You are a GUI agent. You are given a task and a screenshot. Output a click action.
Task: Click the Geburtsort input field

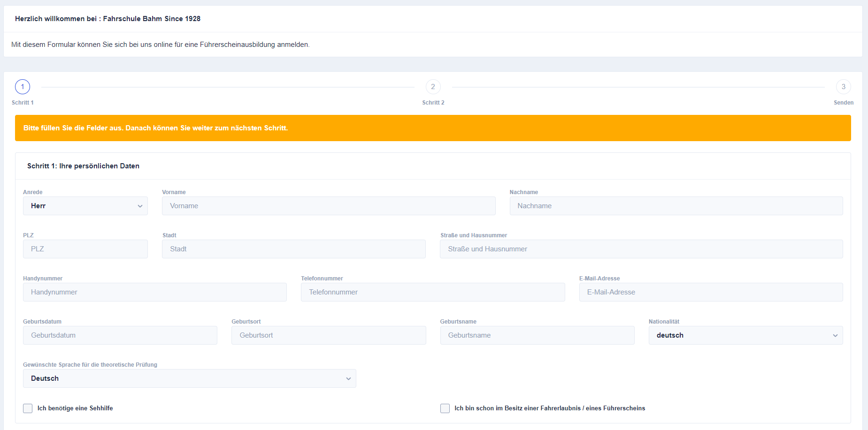[329, 335]
